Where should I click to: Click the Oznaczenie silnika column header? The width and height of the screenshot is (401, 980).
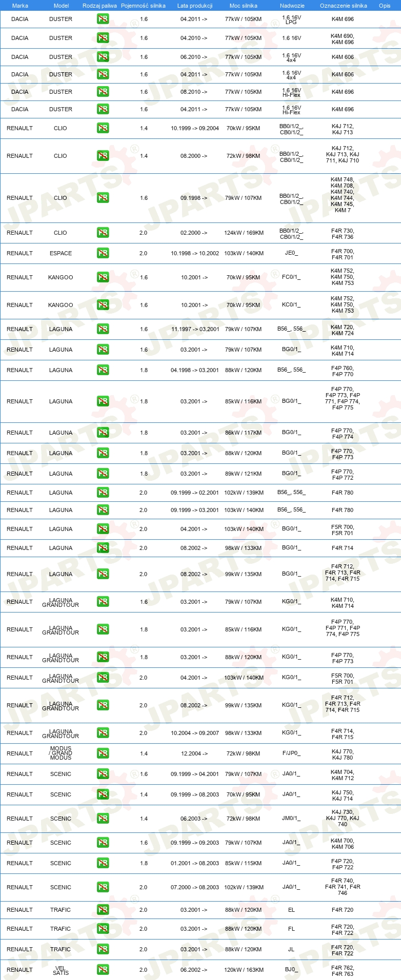click(343, 6)
